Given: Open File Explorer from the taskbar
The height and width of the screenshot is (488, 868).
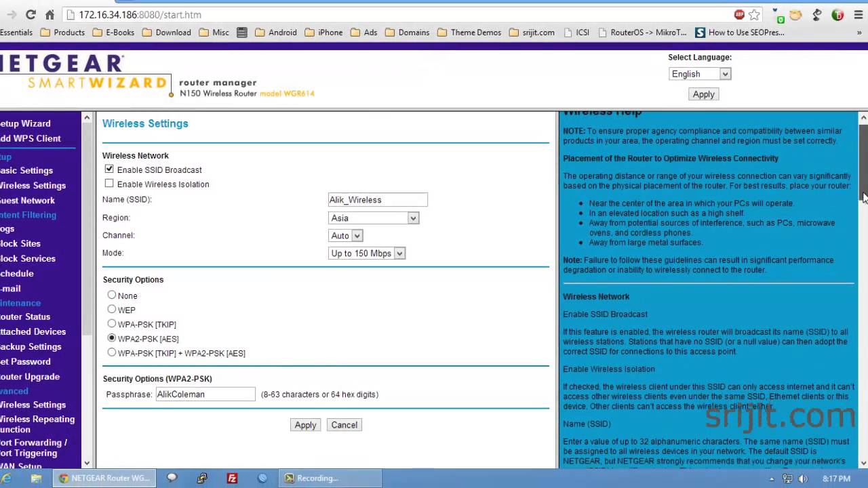Looking at the screenshot, I should tap(36, 478).
